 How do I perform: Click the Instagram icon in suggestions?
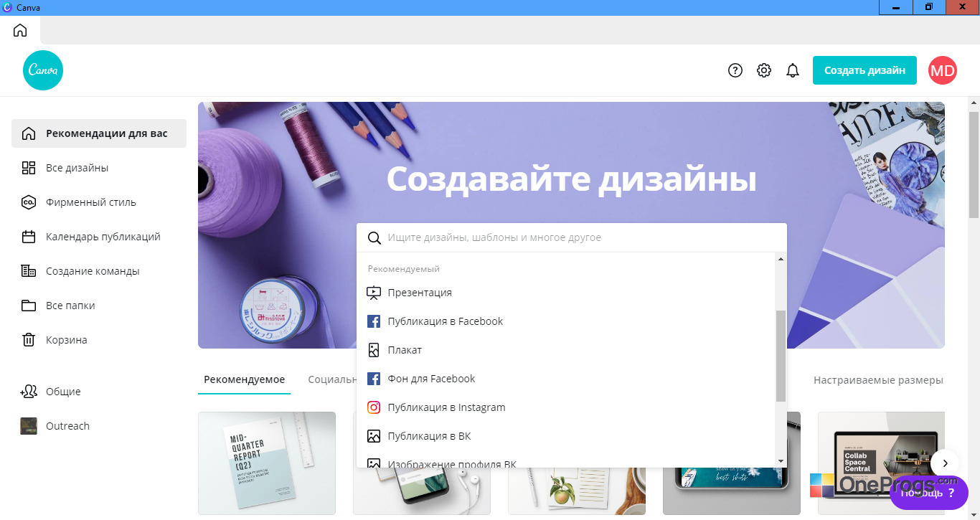click(374, 407)
